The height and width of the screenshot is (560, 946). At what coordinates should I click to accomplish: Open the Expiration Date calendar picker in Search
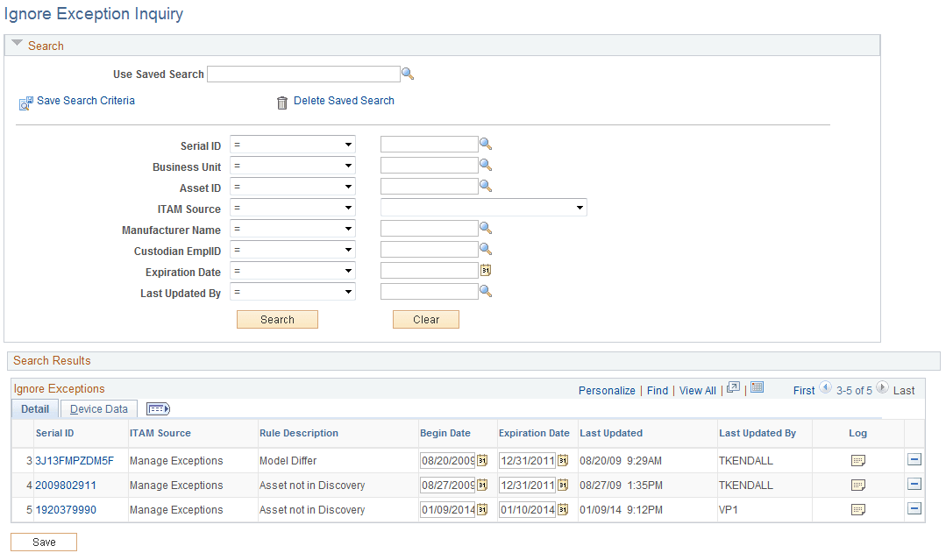point(486,270)
